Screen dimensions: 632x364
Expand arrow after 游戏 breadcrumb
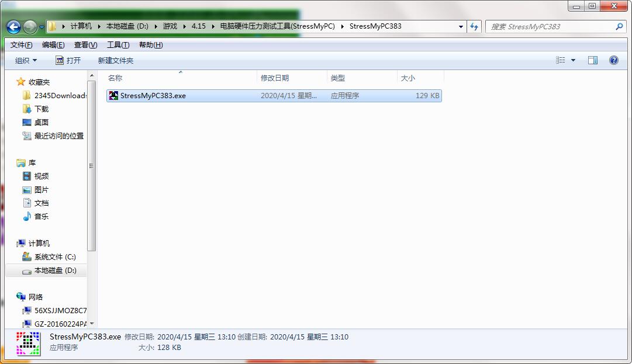click(x=185, y=26)
